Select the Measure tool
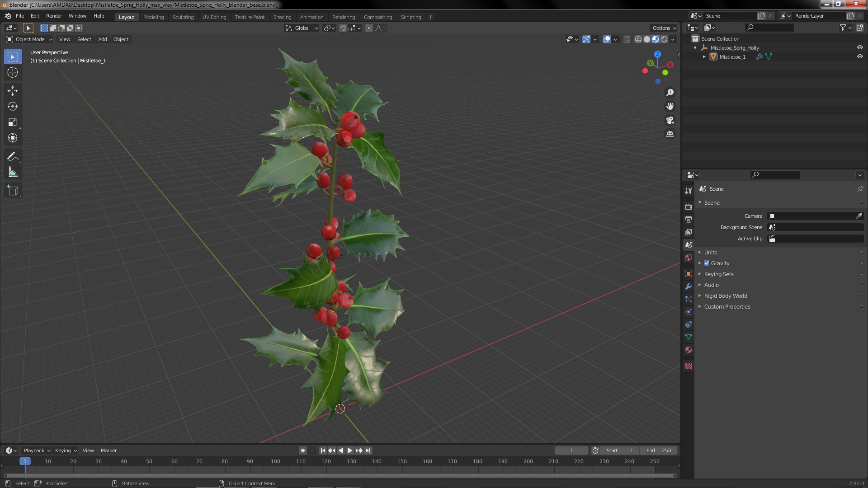 tap(13, 173)
